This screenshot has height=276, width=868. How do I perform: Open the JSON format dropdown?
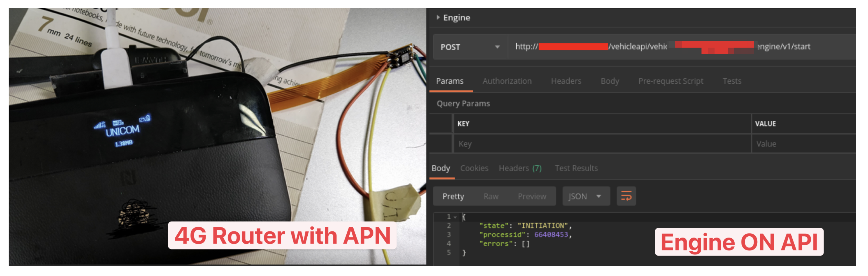[585, 196]
